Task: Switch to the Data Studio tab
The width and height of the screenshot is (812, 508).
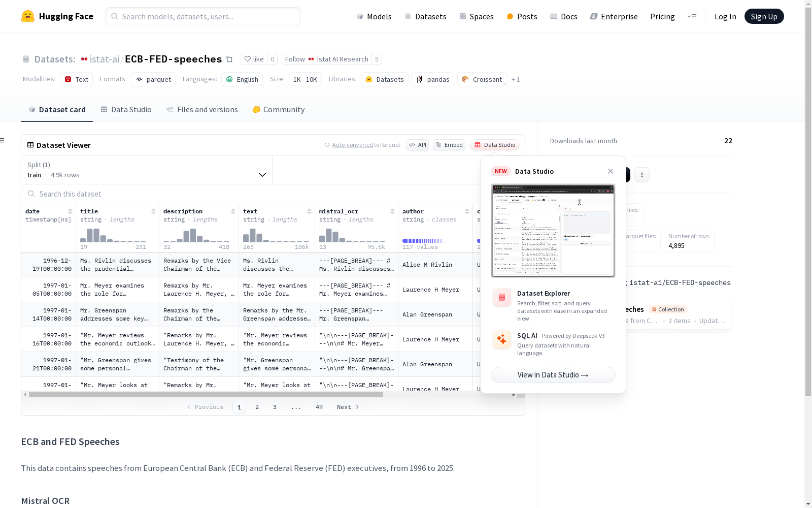Action: 126,110
